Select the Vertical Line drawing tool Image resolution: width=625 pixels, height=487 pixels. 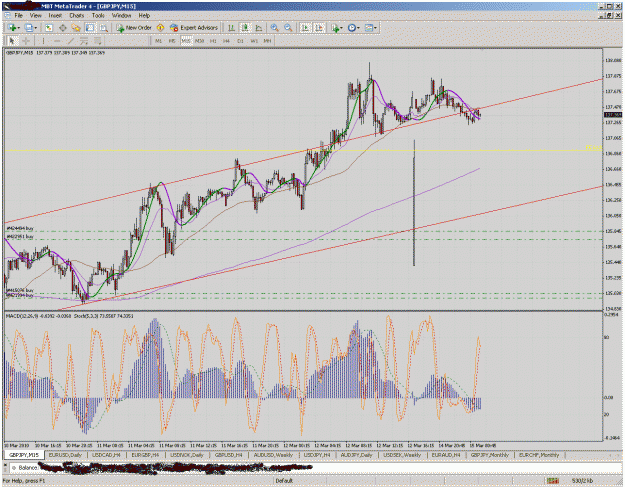pyautogui.click(x=43, y=41)
